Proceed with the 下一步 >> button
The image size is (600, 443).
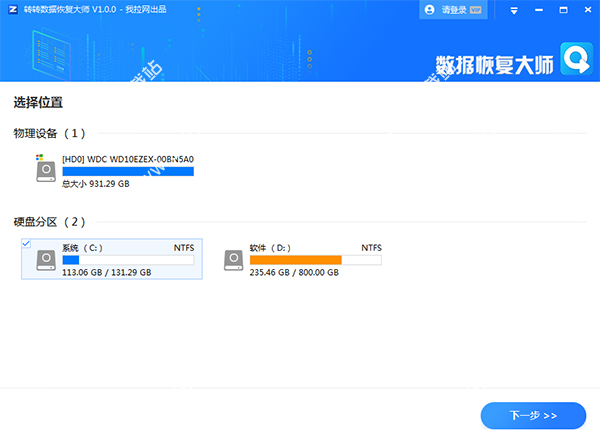click(533, 415)
